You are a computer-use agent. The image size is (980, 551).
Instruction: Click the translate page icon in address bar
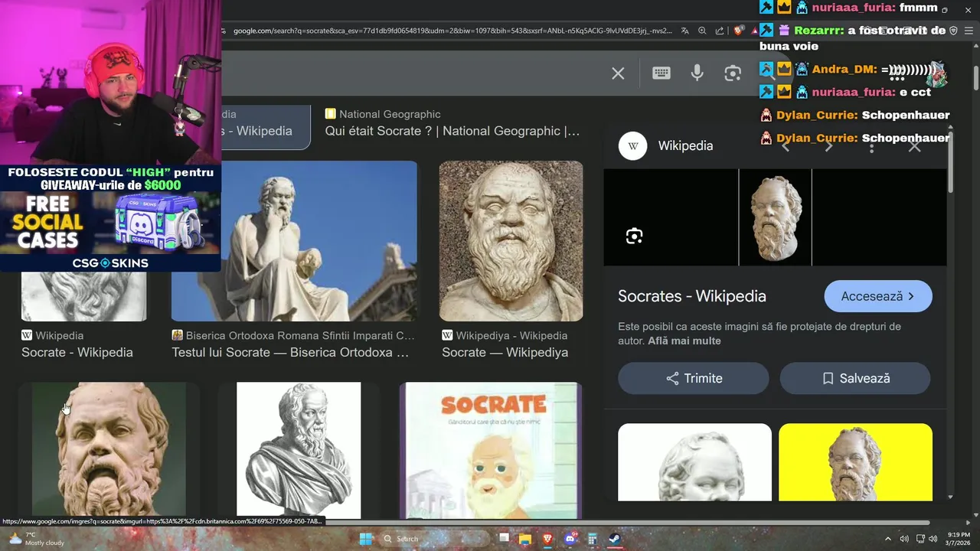coord(684,31)
